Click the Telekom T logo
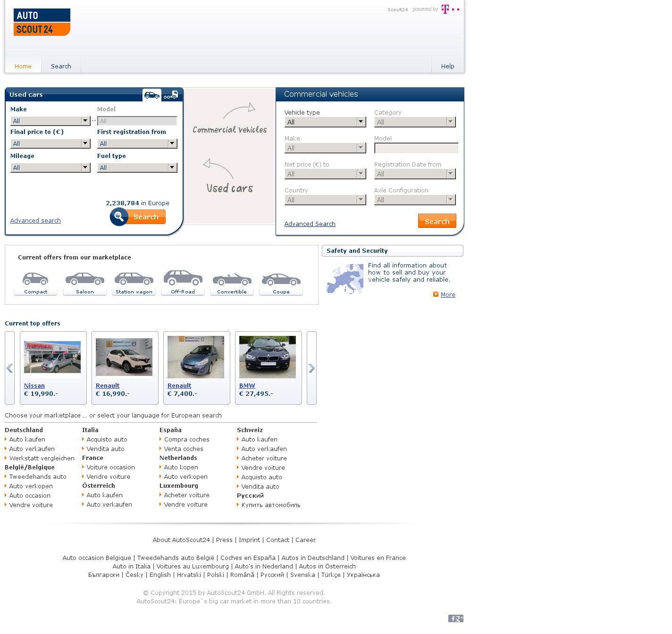Image resolution: width=672 pixels, height=634 pixels. pyautogui.click(x=450, y=9)
